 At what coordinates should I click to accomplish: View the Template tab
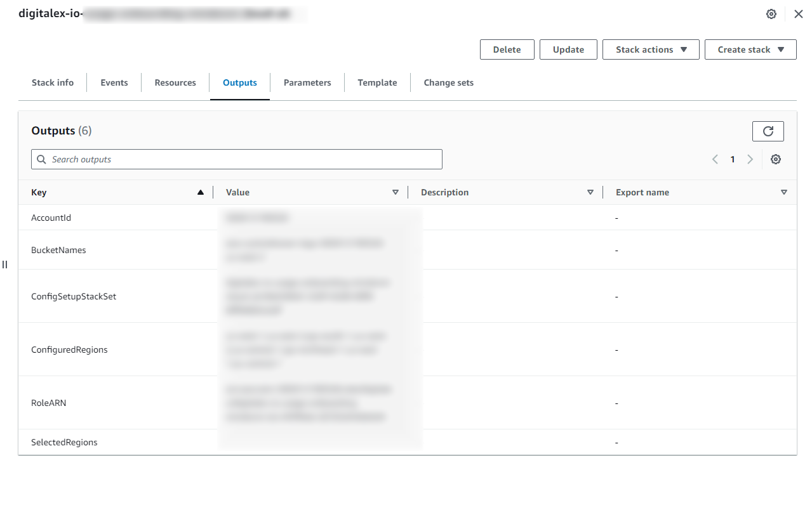[377, 82]
